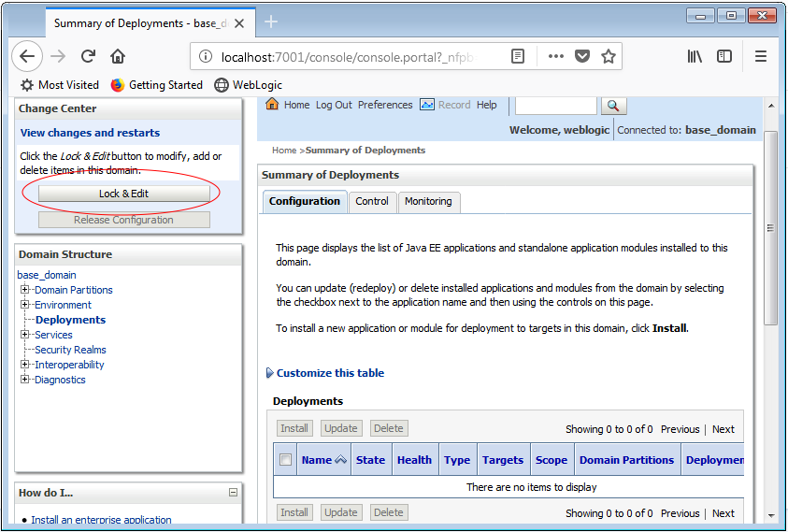Open the Help link
Screen dimensions: 788x532
click(486, 105)
